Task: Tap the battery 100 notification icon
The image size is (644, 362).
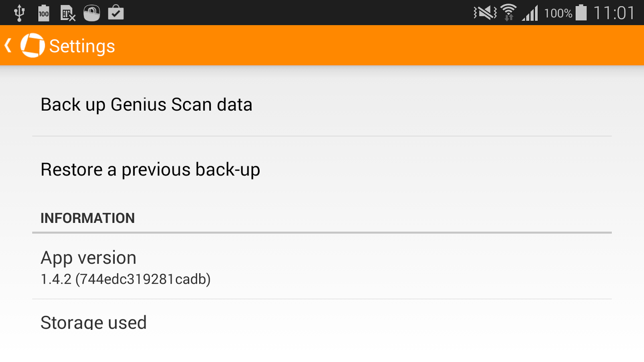Action: tap(43, 13)
